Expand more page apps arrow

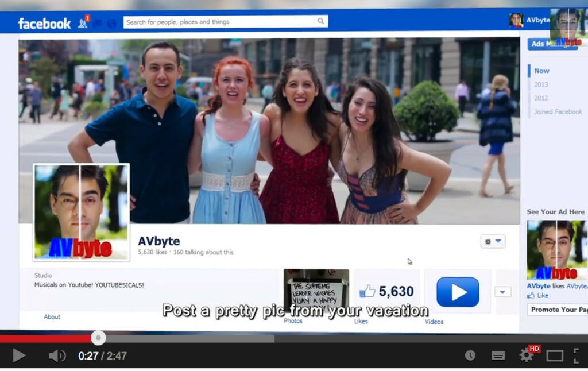(503, 292)
